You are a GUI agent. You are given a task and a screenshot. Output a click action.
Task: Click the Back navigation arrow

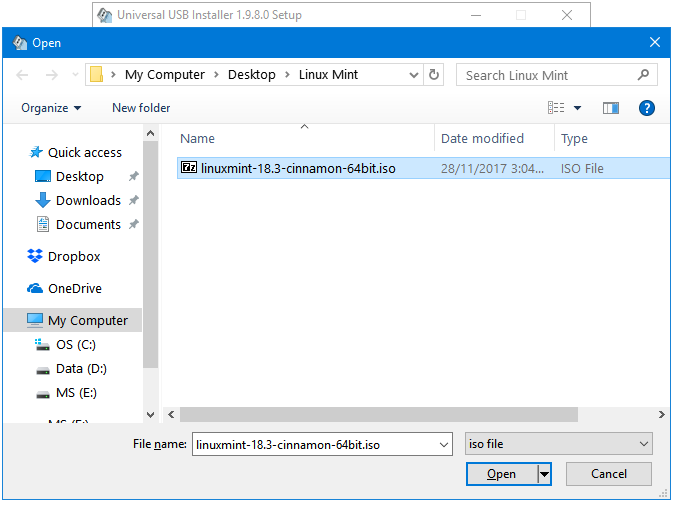(22, 75)
